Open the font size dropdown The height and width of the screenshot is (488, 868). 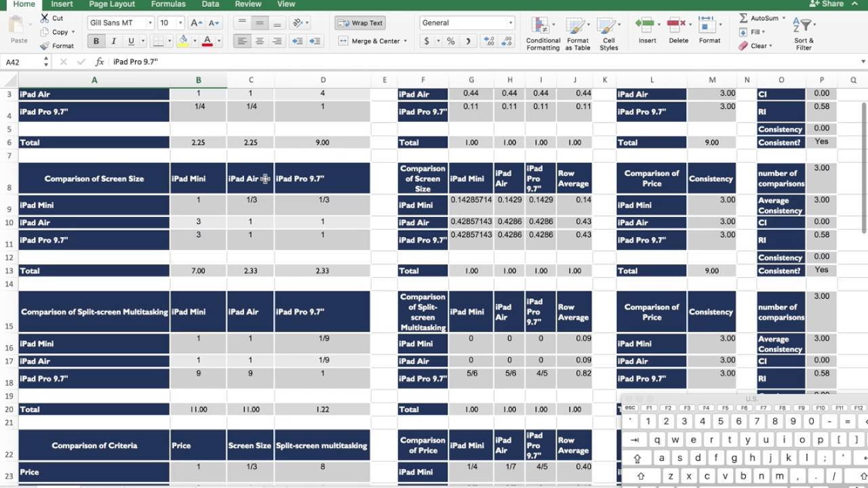180,23
